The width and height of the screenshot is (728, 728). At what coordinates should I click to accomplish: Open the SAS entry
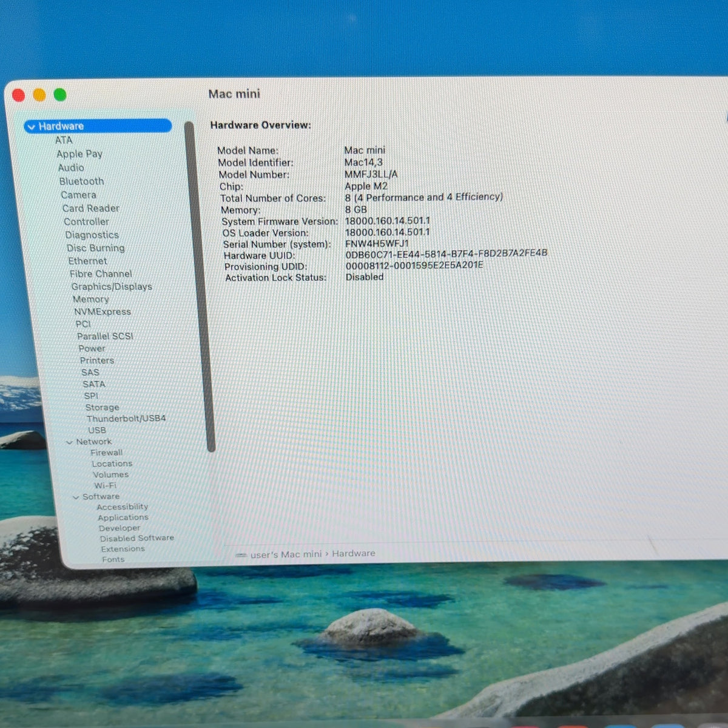(90, 372)
